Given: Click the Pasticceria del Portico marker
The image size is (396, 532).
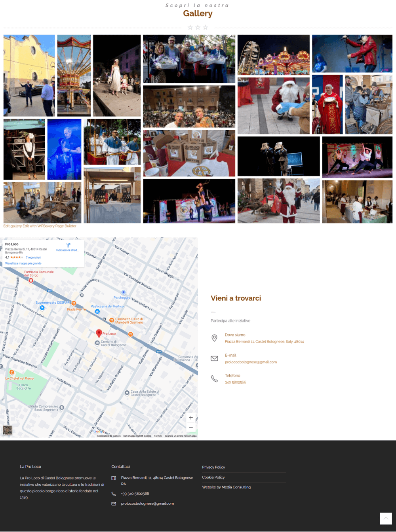Looking at the screenshot, I should [97, 312].
